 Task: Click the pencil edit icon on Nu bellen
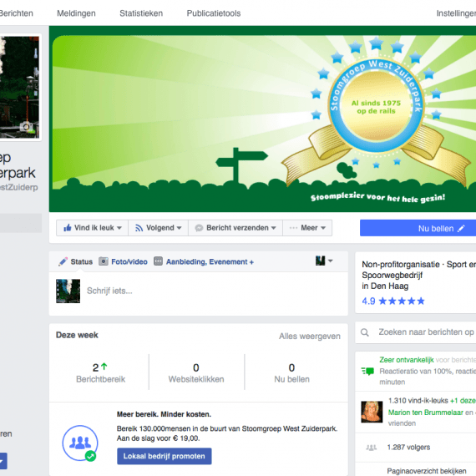pos(461,228)
